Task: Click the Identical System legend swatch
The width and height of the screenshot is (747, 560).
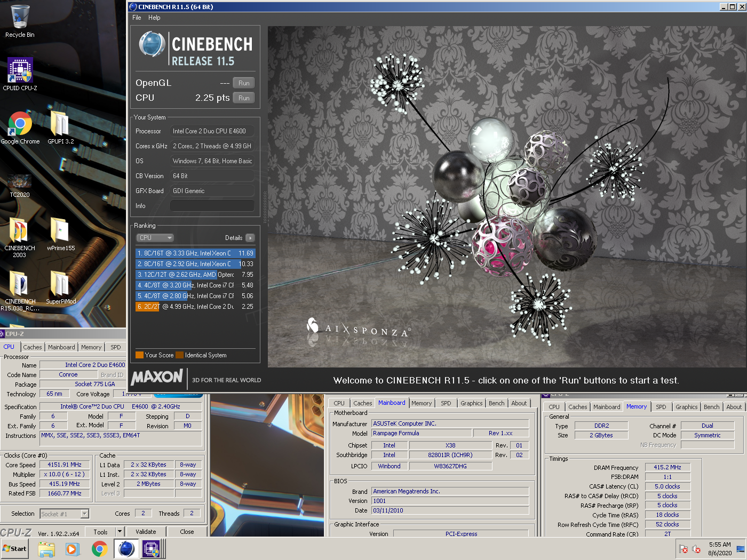Action: pyautogui.click(x=180, y=355)
